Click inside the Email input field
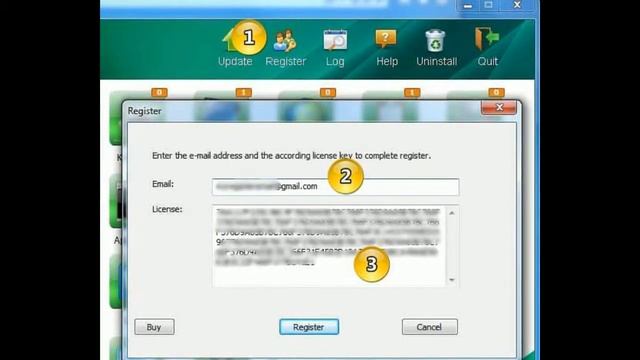The image size is (640, 360). [x=336, y=187]
